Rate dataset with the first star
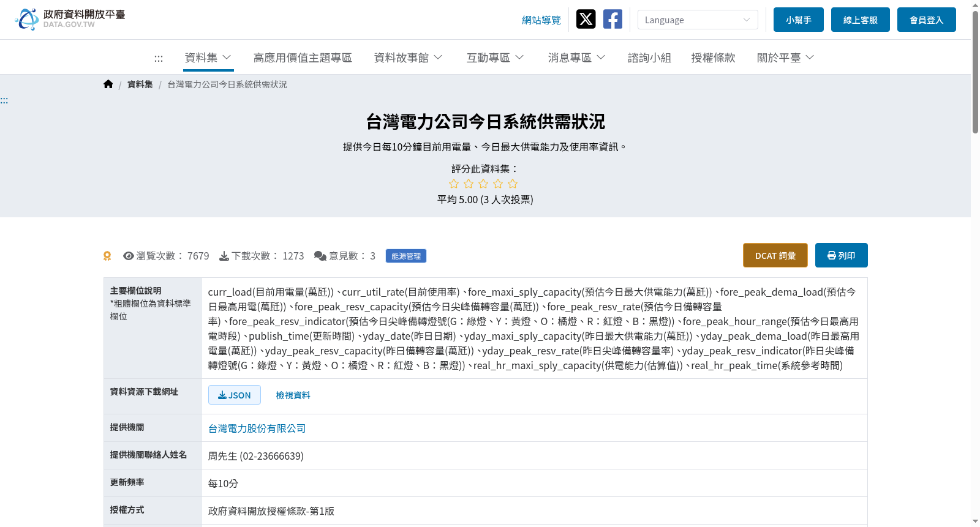 [454, 184]
